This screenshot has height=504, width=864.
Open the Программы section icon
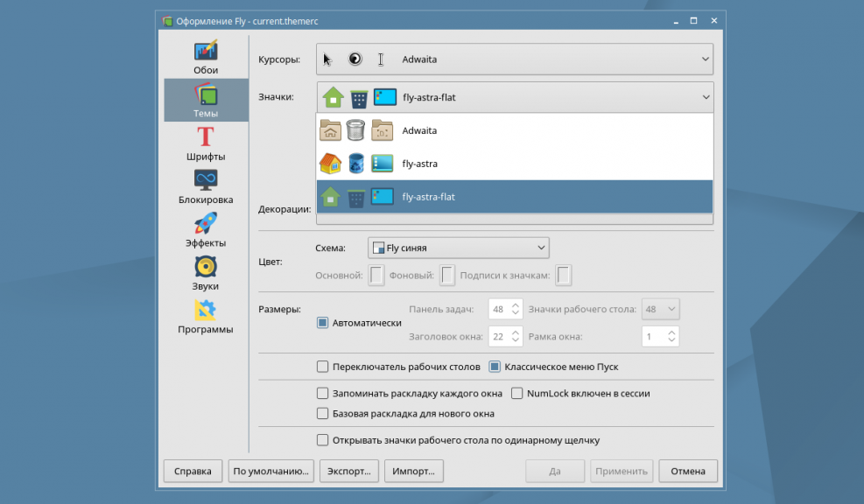206,311
